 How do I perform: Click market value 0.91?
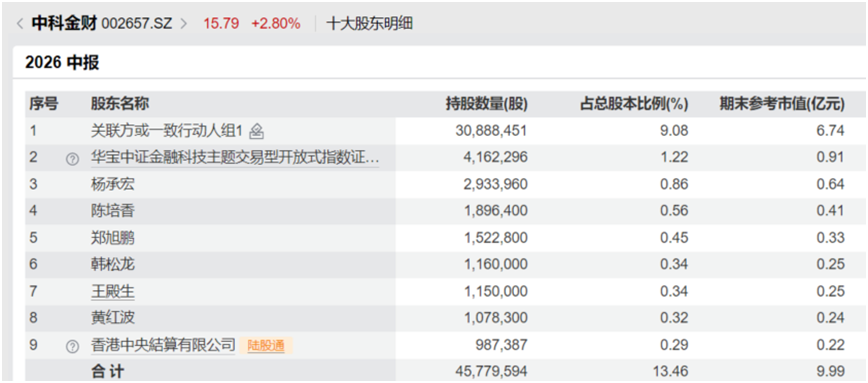[830, 158]
